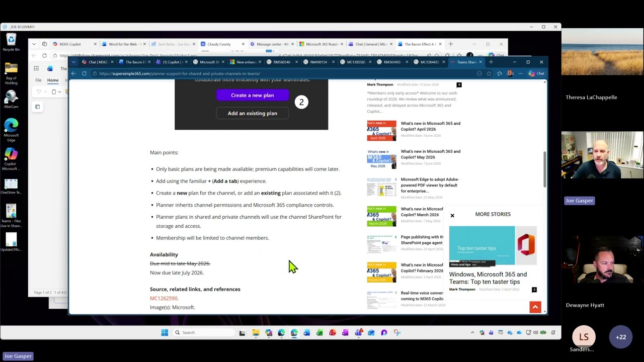Click the Add an existing plan button
This screenshot has height=362, width=644.
coord(252,113)
